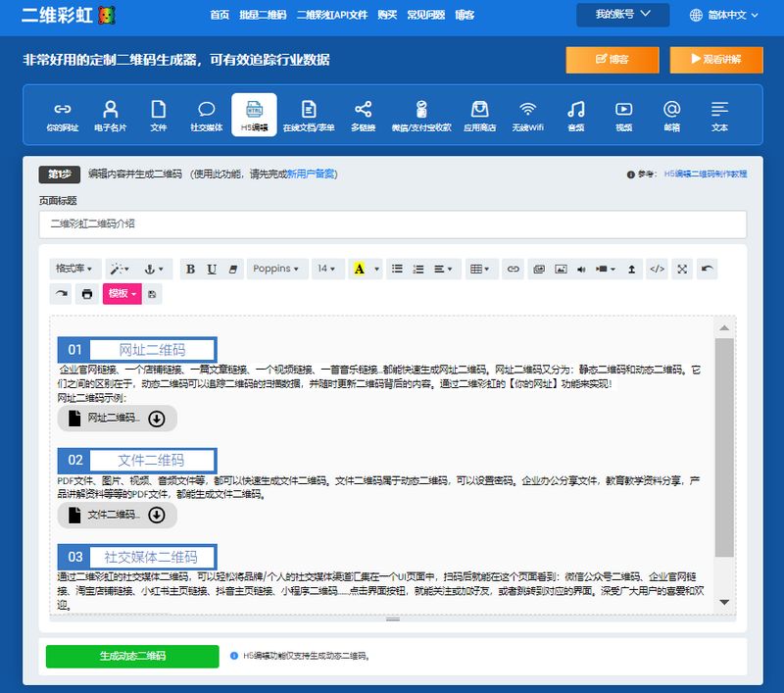The image size is (784, 693).
Task: Click the orange 观看讲解 button
Action: point(716,60)
